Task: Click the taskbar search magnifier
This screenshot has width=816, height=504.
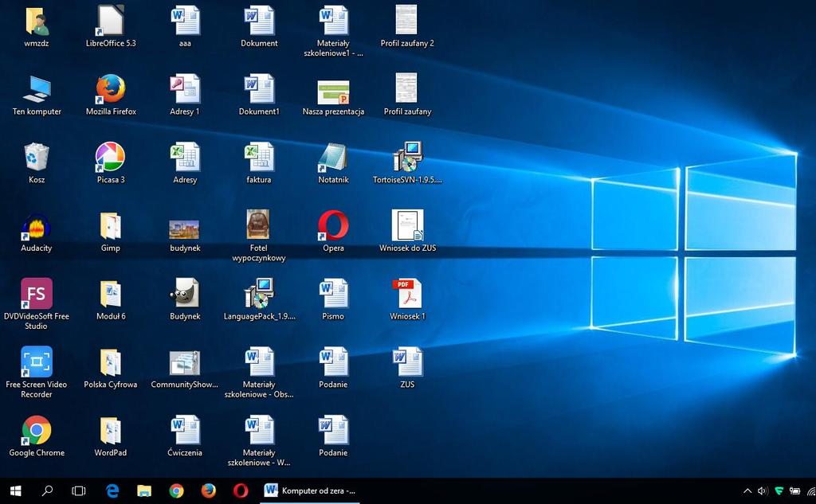Action: 47,490
